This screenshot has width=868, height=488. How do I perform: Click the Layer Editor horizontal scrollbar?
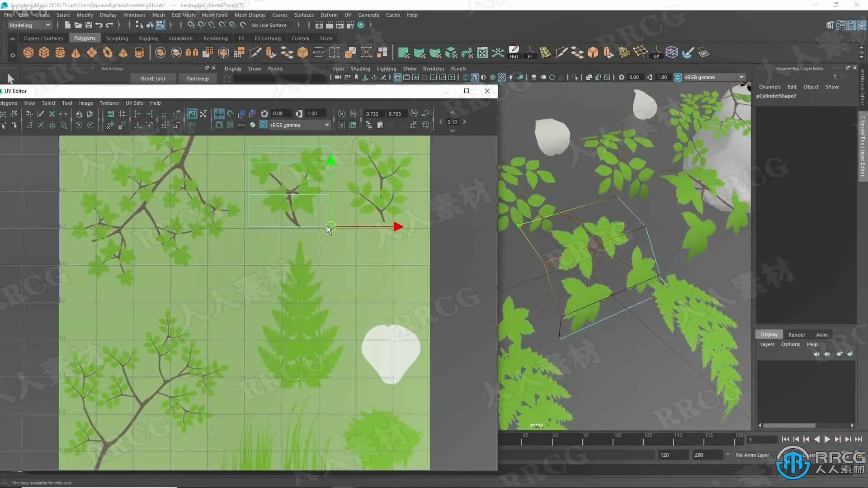pos(789,426)
